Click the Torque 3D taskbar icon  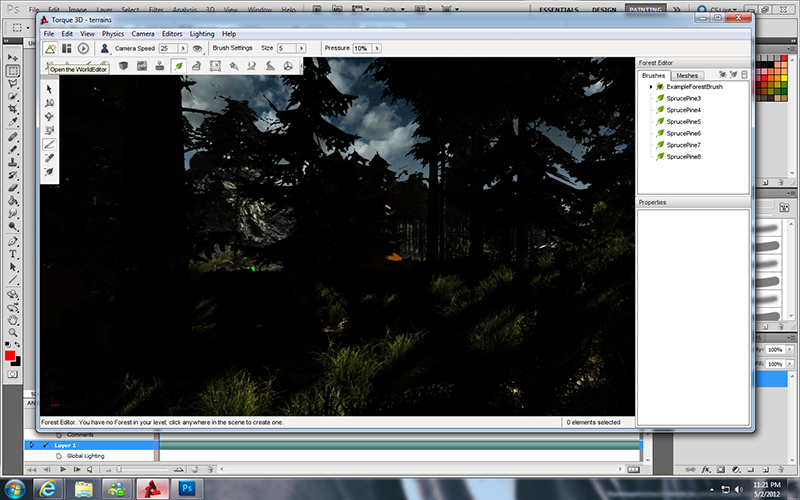152,487
